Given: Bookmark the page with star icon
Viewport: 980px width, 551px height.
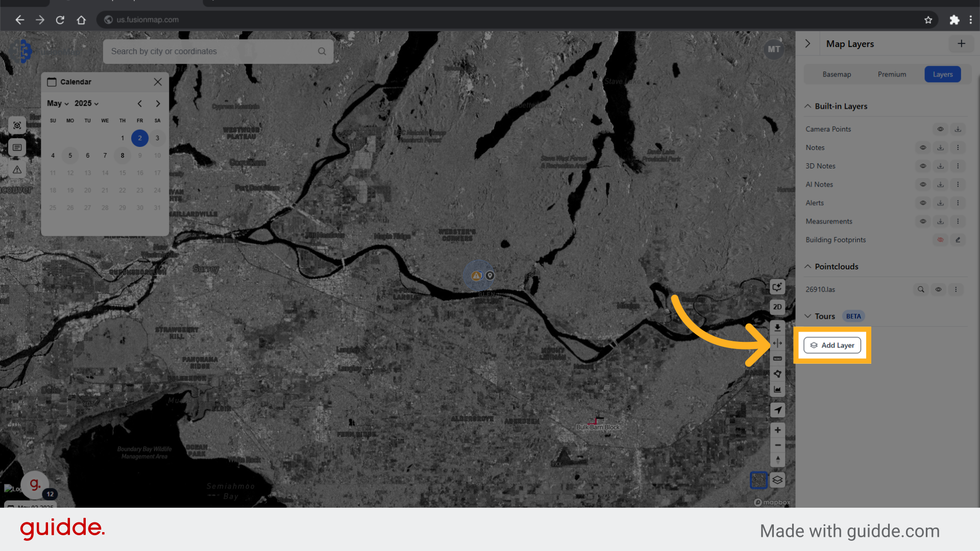Looking at the screenshot, I should 928,20.
